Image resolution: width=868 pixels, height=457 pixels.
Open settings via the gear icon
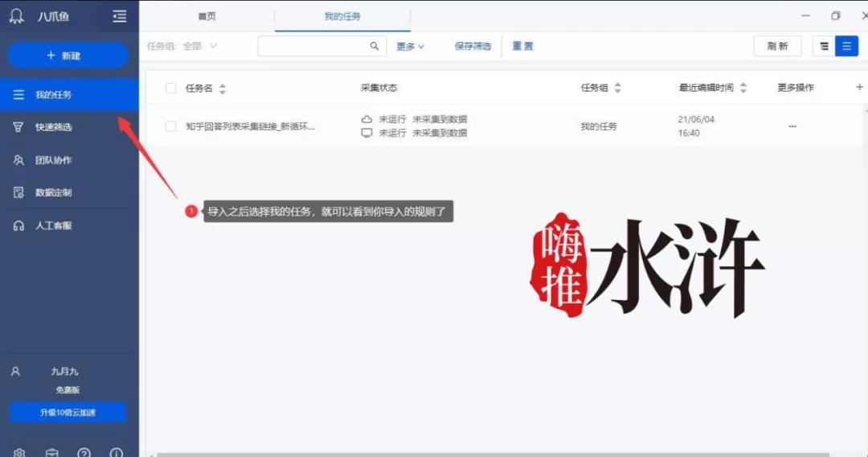pos(19,452)
